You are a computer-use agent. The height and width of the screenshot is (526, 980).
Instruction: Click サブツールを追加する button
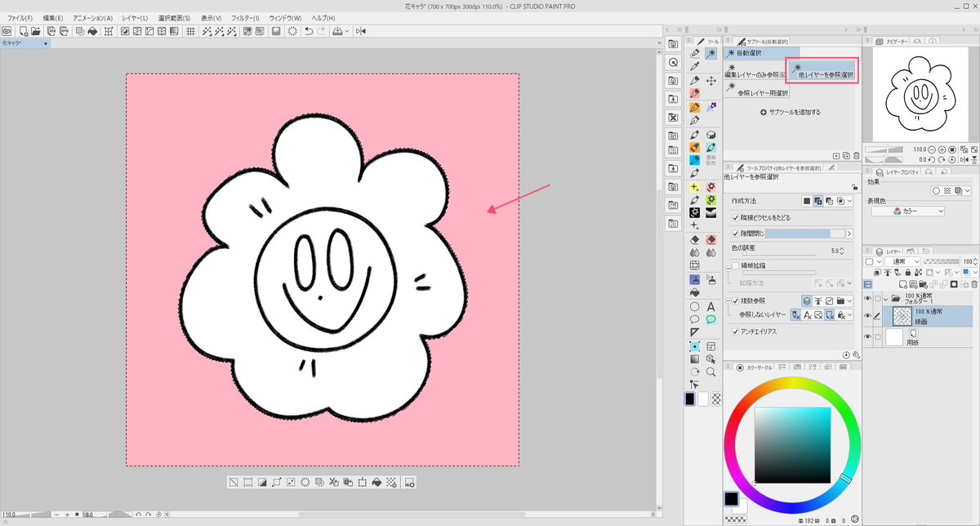click(790, 112)
